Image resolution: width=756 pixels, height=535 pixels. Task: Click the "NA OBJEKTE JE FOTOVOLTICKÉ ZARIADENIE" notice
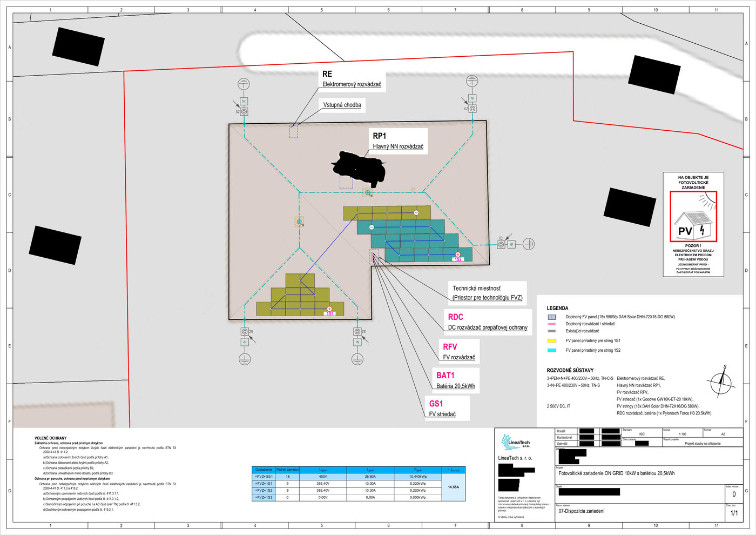(x=693, y=183)
